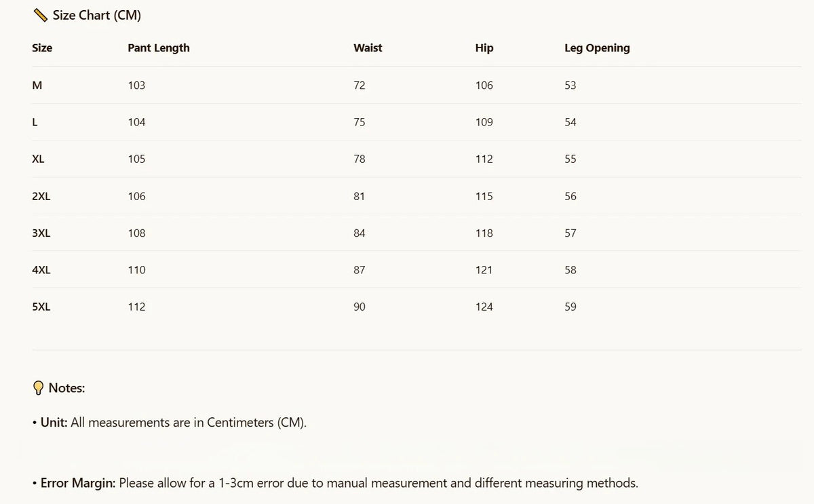Click the Leg Opening column header
Screen dimensions: 814x504
(x=597, y=48)
